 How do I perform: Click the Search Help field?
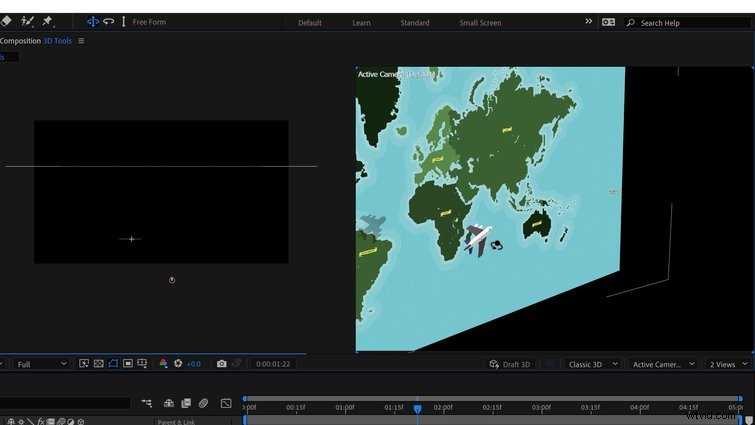pos(688,23)
